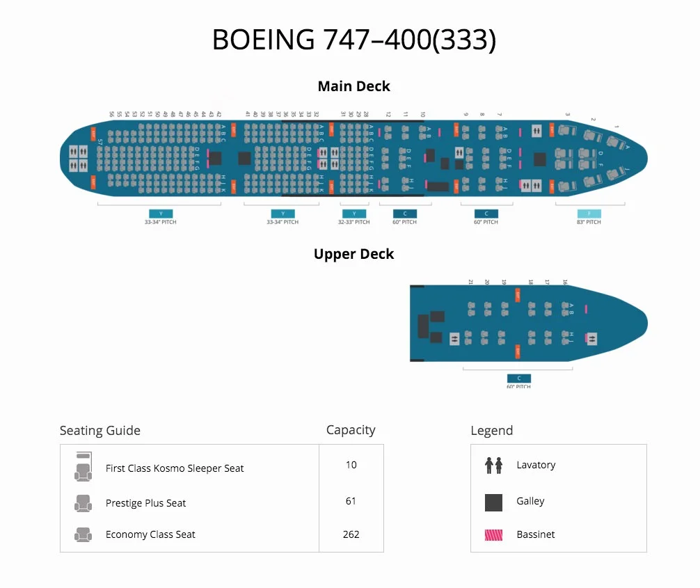Click the Main Deck heading

(x=353, y=86)
